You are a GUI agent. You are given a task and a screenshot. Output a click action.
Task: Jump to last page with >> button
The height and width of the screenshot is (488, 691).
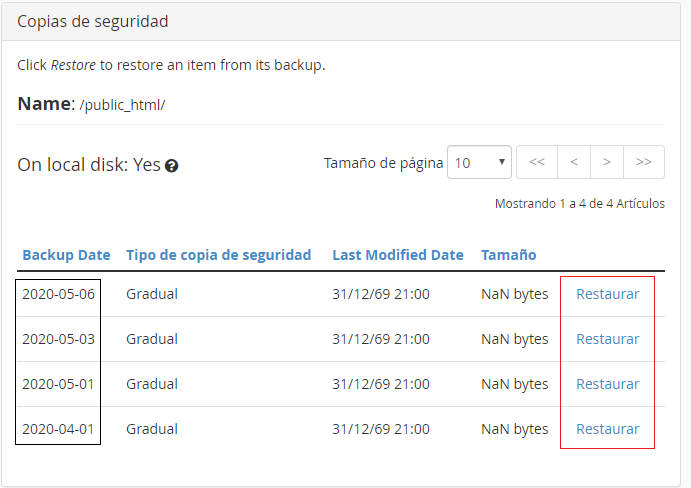[644, 162]
